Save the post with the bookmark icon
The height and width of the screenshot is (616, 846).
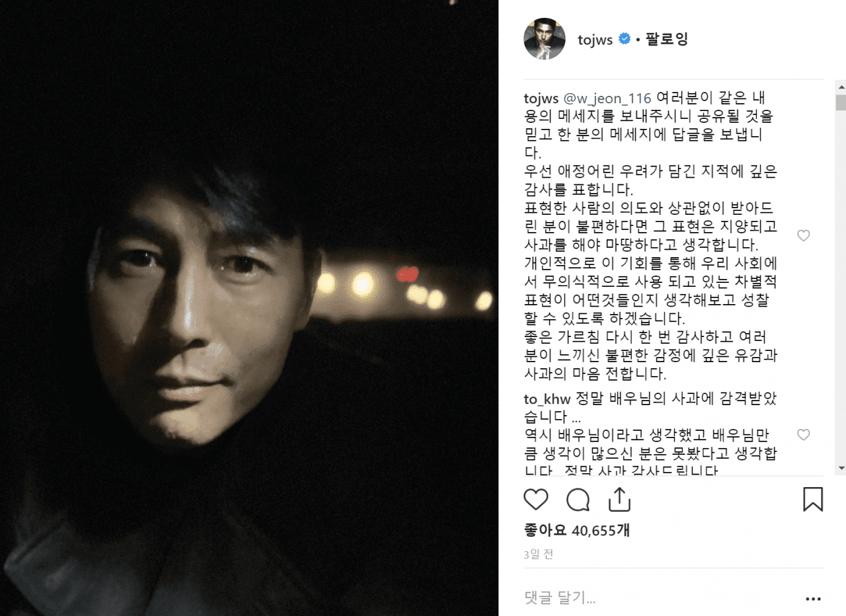pyautogui.click(x=813, y=500)
